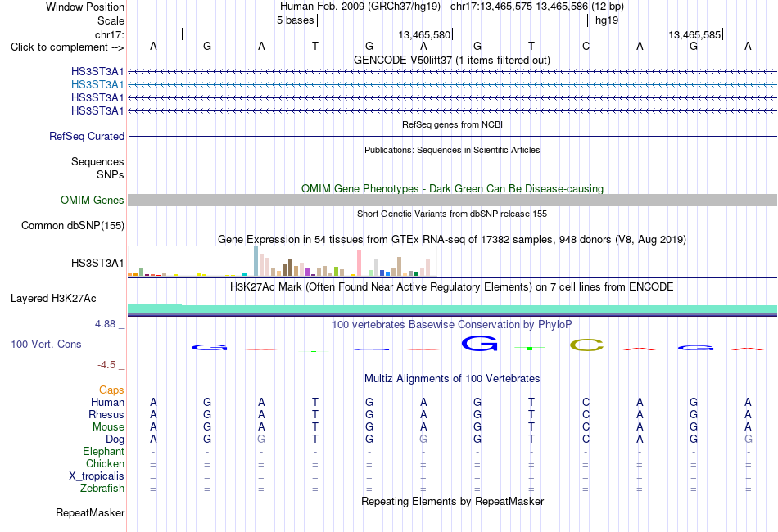This screenshot has width=778, height=532.
Task: Click the '5 bases' scale bar label
Action: coord(295,20)
